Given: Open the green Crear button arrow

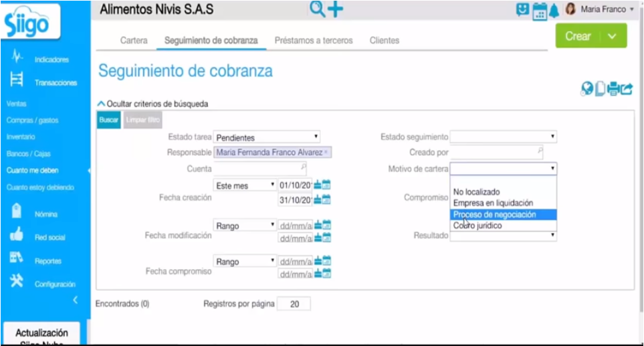Looking at the screenshot, I should click(x=612, y=36).
